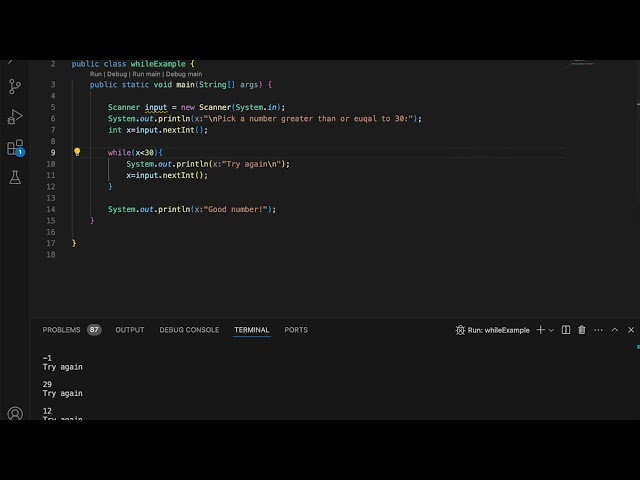Click the yellow lightbulb quick-fix icon
This screenshot has height=480, width=640.
pyautogui.click(x=77, y=152)
